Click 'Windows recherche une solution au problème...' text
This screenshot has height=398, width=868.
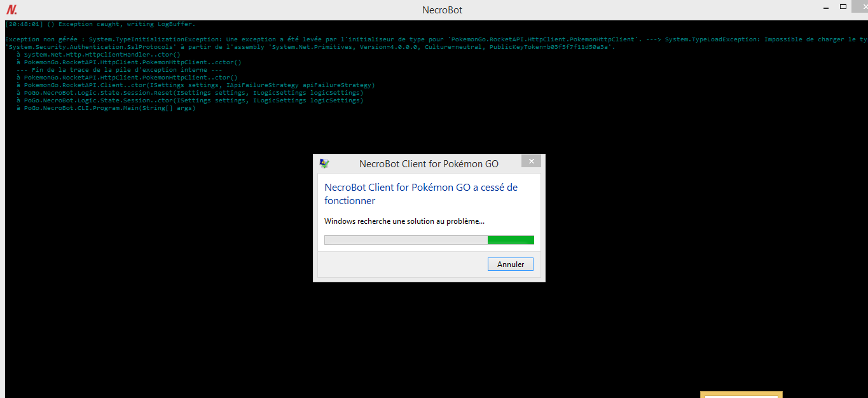(404, 221)
